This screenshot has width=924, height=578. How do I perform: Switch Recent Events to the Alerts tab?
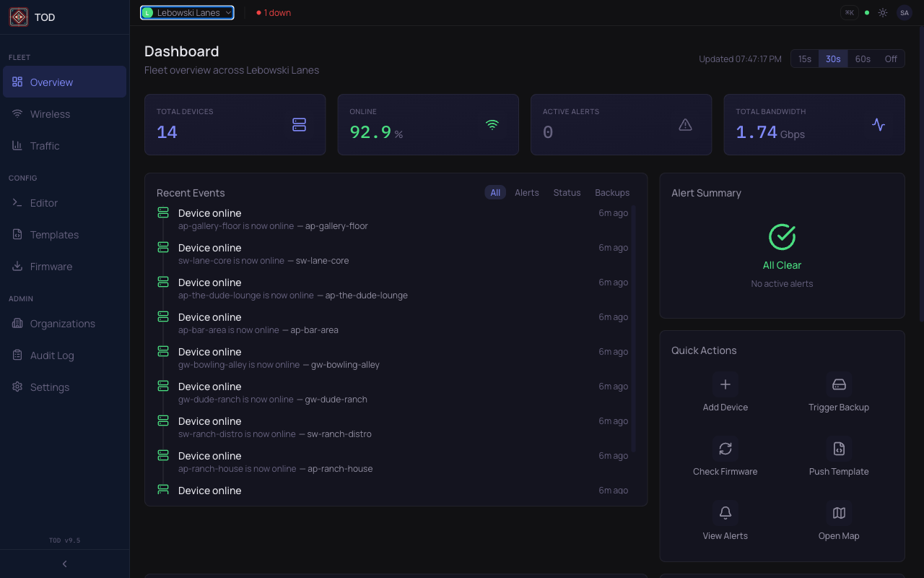coord(526,192)
